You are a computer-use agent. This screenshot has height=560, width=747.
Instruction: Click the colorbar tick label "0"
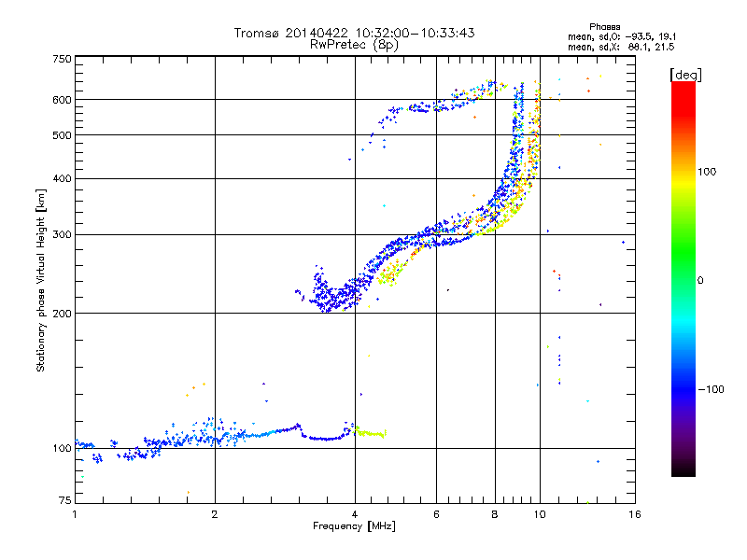(x=700, y=280)
